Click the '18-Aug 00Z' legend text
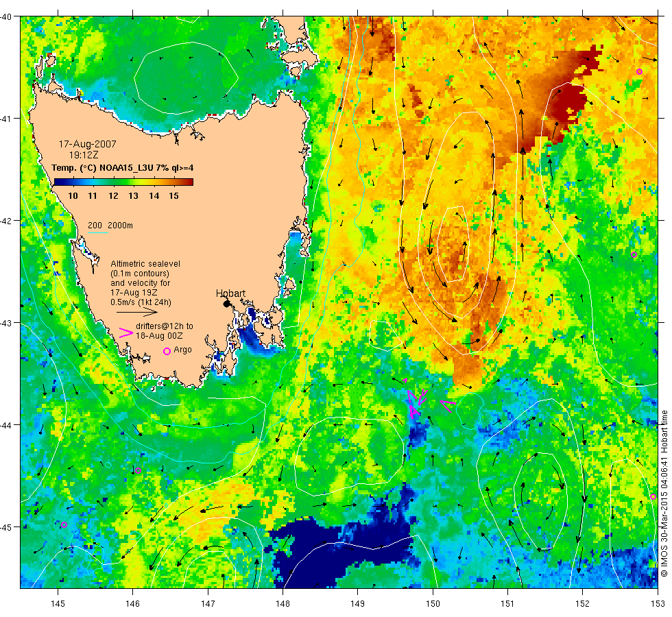 click(159, 336)
